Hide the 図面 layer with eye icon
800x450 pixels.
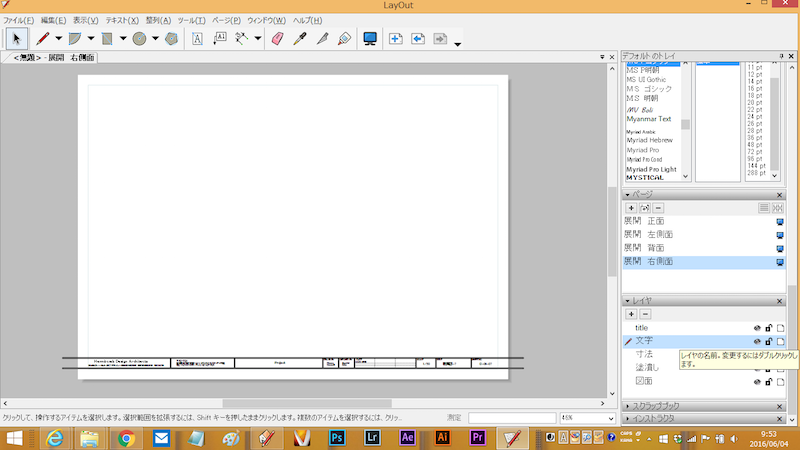[x=757, y=381]
